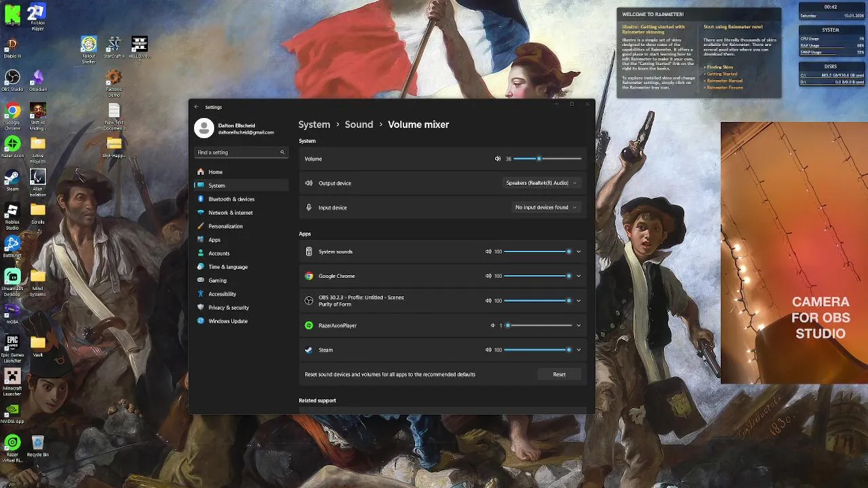
Task: Open Privacy & security settings
Action: coord(241,308)
